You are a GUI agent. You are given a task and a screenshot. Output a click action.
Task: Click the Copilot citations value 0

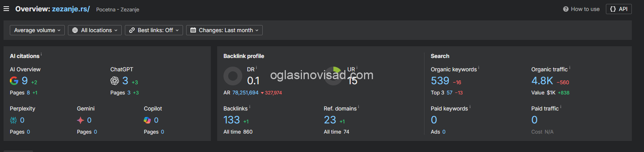point(156,120)
